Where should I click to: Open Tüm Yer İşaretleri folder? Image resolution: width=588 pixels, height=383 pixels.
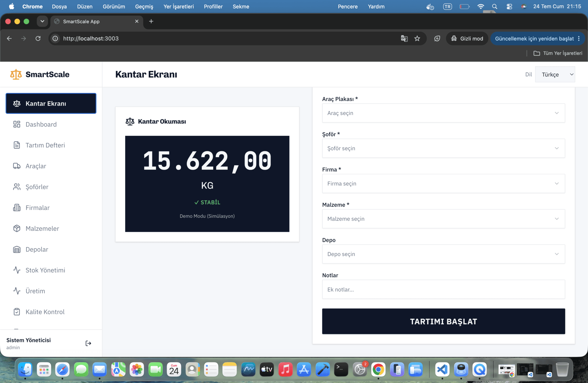(558, 53)
